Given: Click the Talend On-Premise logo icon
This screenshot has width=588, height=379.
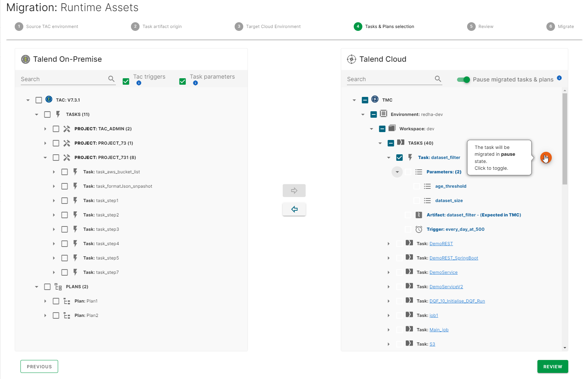Looking at the screenshot, I should [25, 59].
